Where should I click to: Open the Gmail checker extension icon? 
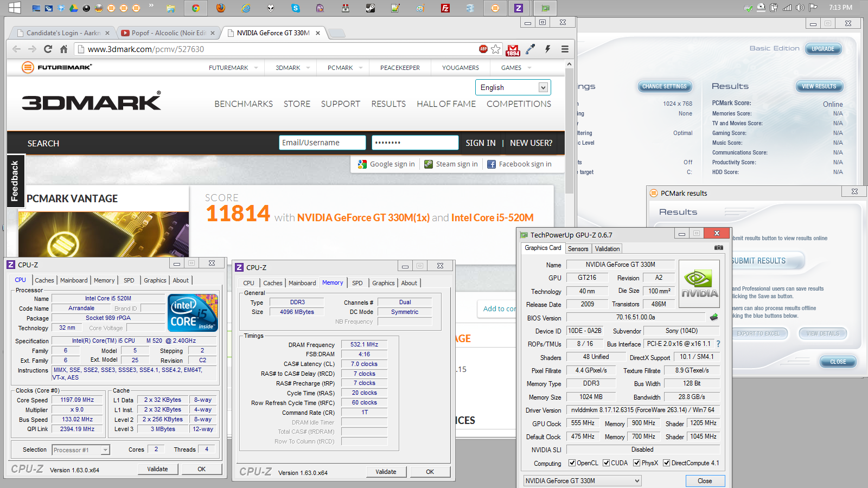(x=513, y=50)
